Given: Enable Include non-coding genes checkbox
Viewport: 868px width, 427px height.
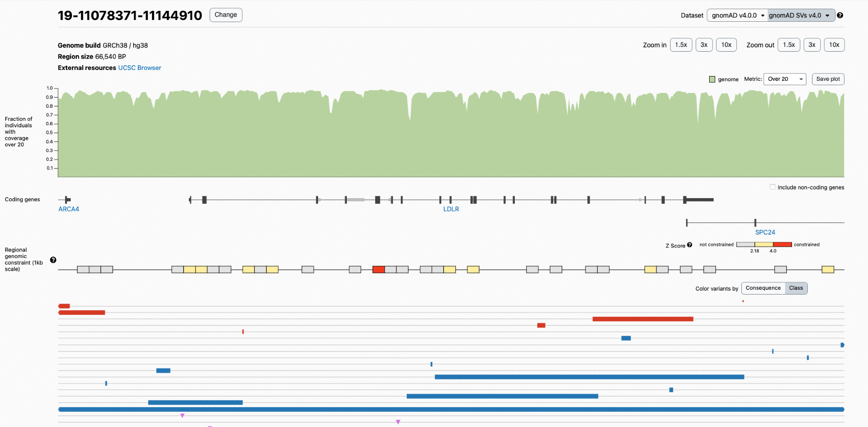Looking at the screenshot, I should pyautogui.click(x=773, y=187).
